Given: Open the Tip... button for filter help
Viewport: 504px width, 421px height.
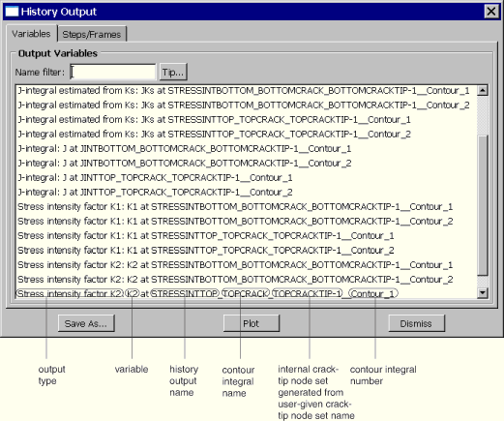Looking at the screenshot, I should click(x=173, y=72).
